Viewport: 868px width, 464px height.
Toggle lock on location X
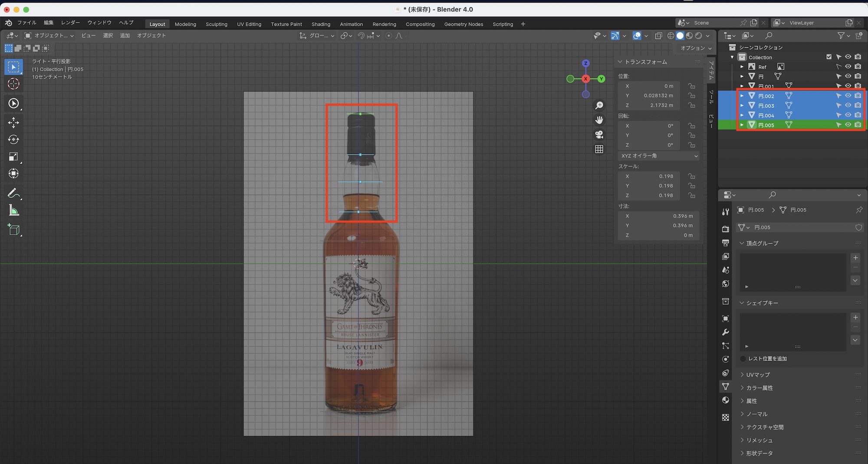tap(691, 86)
